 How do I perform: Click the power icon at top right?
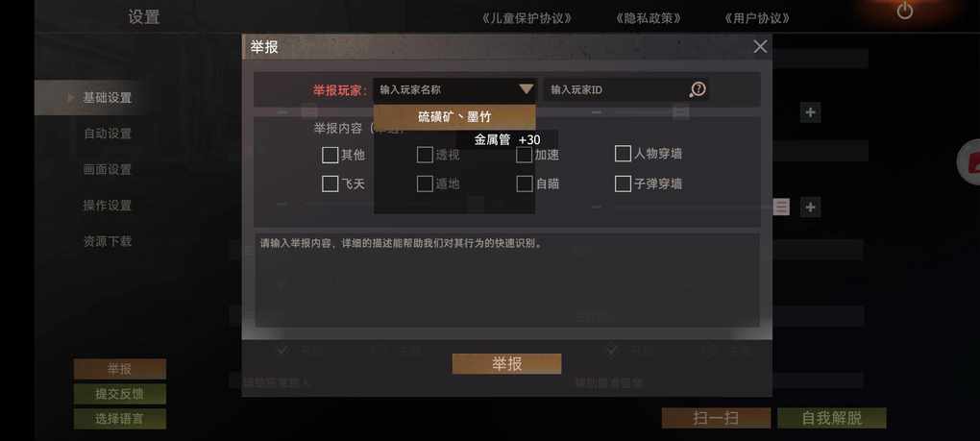pyautogui.click(x=904, y=11)
